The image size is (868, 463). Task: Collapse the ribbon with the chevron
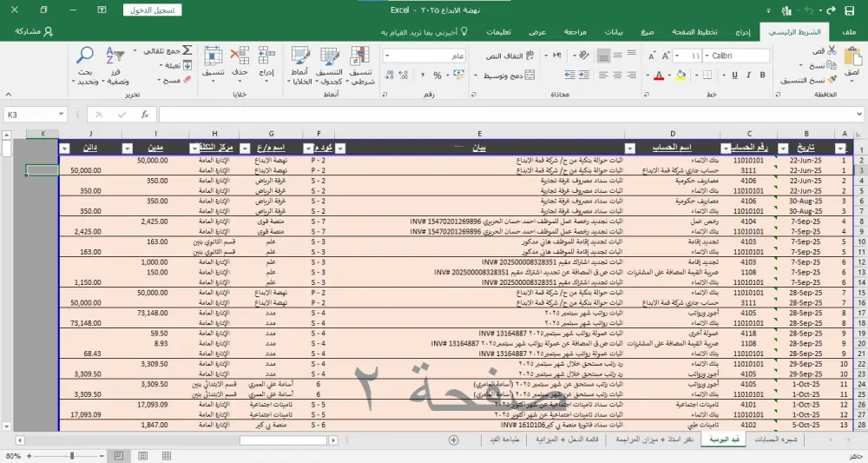9,94
